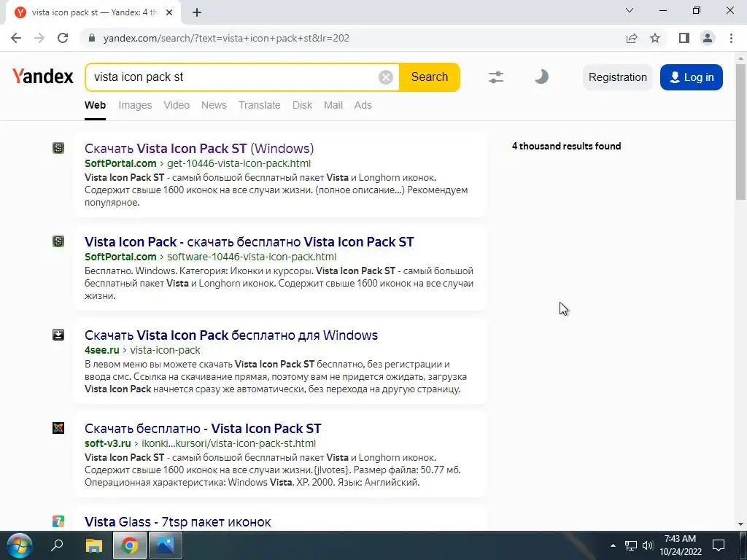Open a new browser tab
This screenshot has width=747, height=560.
(x=197, y=13)
